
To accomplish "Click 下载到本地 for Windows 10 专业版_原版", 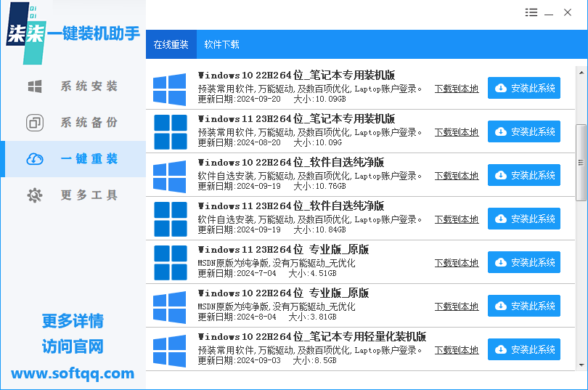I will coord(457,306).
